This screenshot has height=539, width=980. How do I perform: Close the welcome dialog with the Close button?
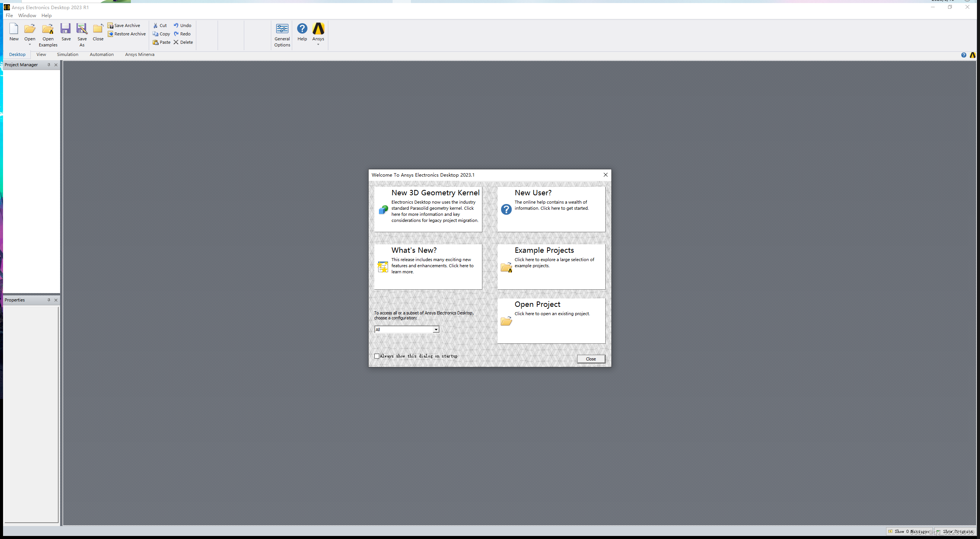coord(590,359)
